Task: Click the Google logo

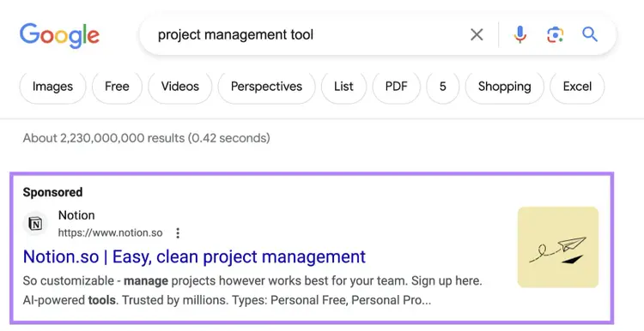Action: tap(59, 35)
